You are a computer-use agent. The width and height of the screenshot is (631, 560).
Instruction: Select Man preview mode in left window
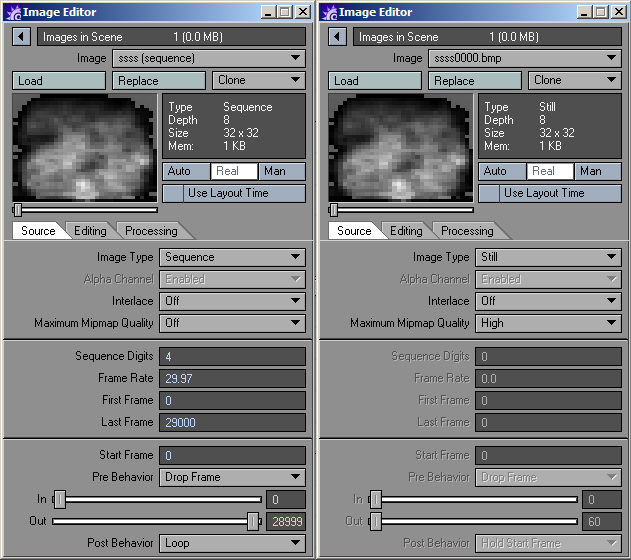pyautogui.click(x=282, y=171)
